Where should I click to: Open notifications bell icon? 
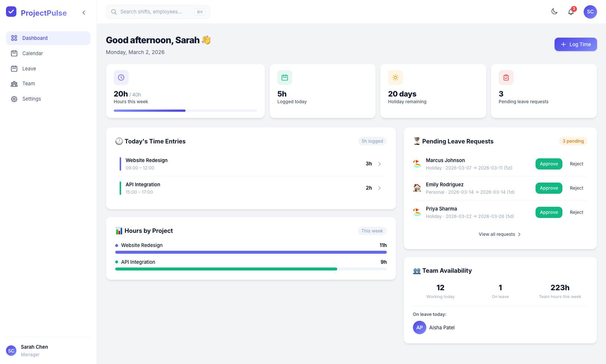coord(571,12)
